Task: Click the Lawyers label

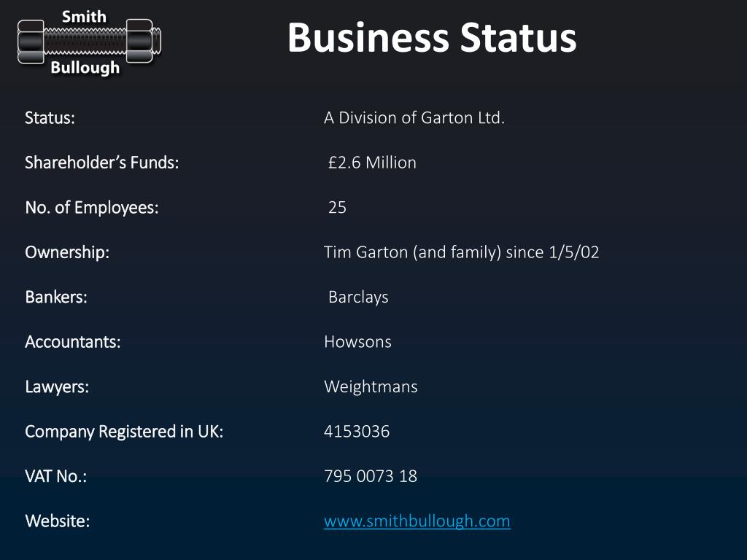Action: (57, 386)
